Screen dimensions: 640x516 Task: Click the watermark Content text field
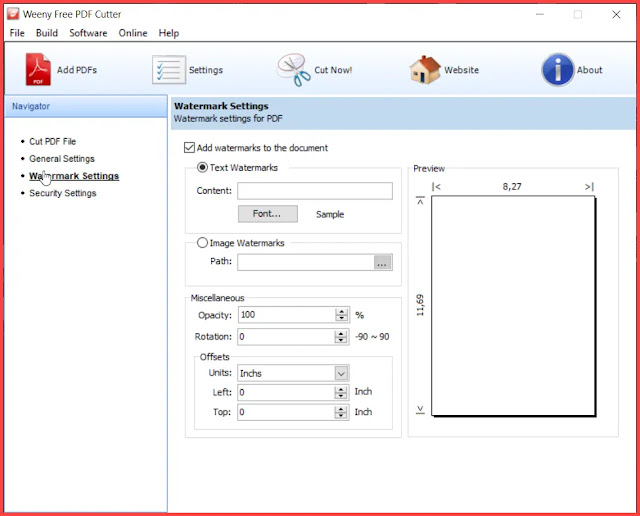[x=315, y=191]
